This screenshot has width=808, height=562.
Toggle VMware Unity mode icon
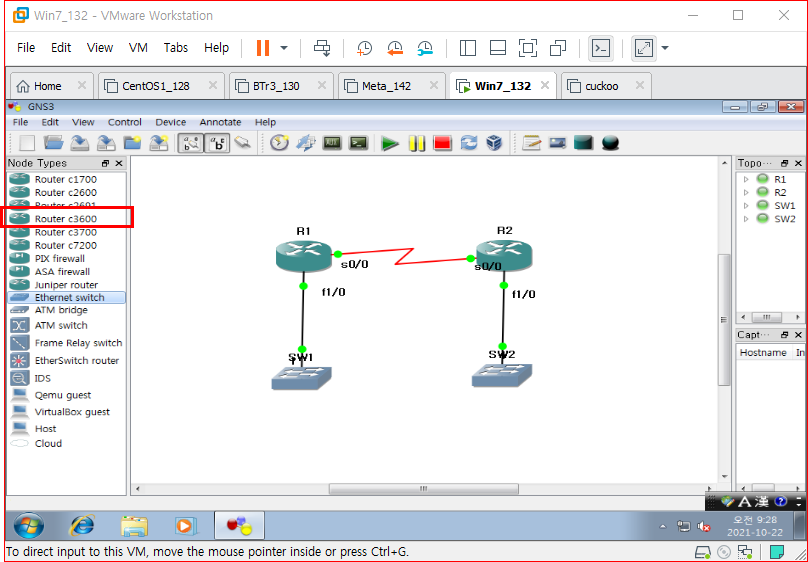coord(558,48)
